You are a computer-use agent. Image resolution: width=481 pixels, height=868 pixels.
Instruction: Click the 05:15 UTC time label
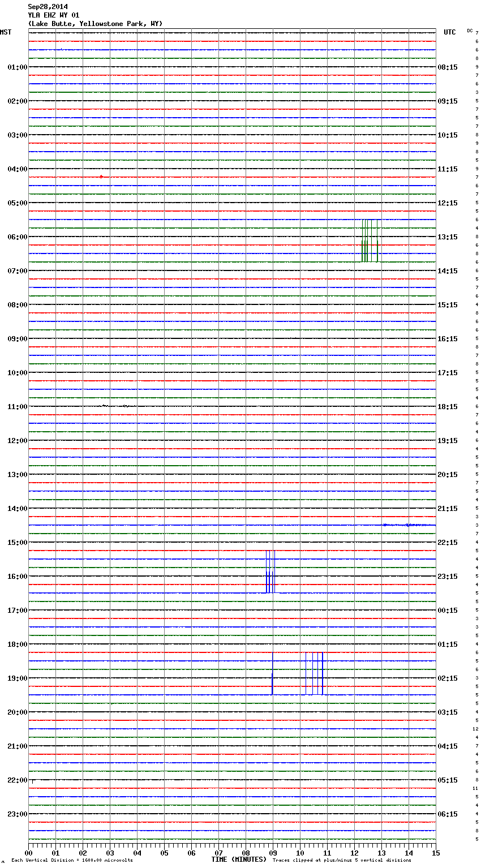(448, 780)
